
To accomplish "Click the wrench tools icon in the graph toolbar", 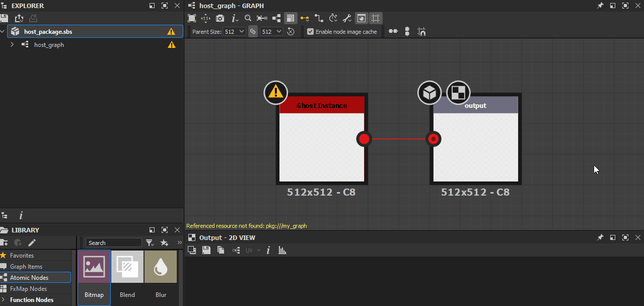I will coord(347,18).
